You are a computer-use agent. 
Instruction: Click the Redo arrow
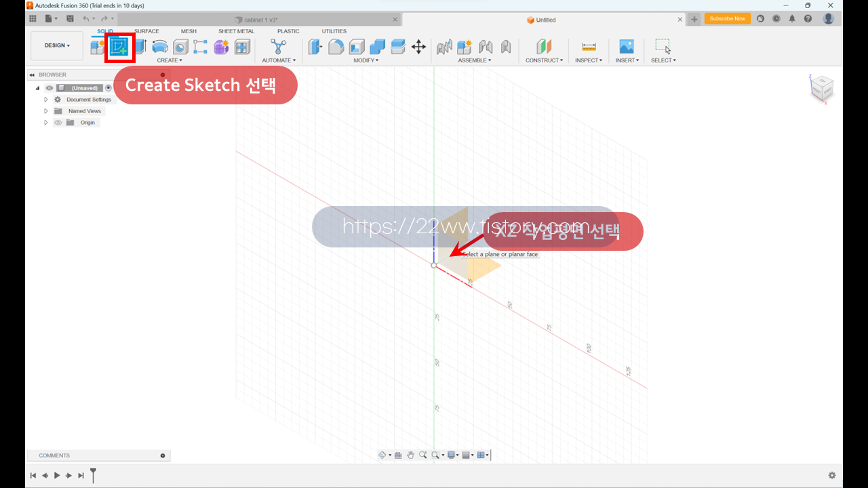click(104, 19)
